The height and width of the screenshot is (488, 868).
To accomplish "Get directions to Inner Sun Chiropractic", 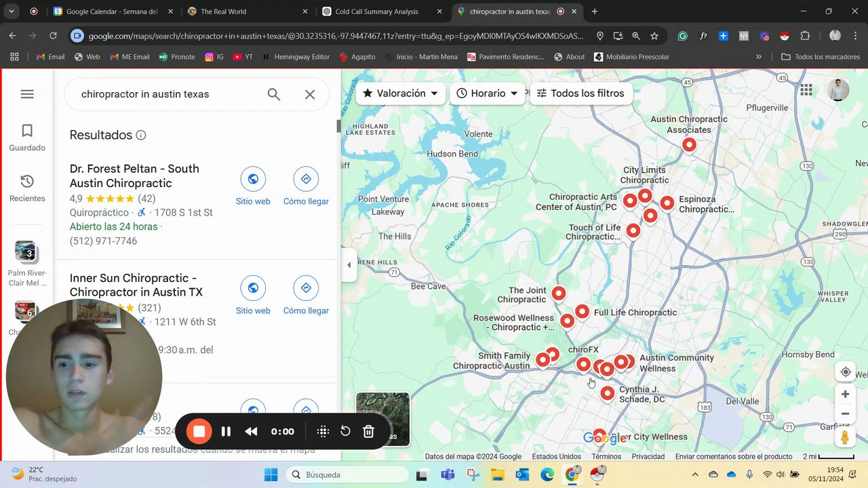I will (306, 296).
